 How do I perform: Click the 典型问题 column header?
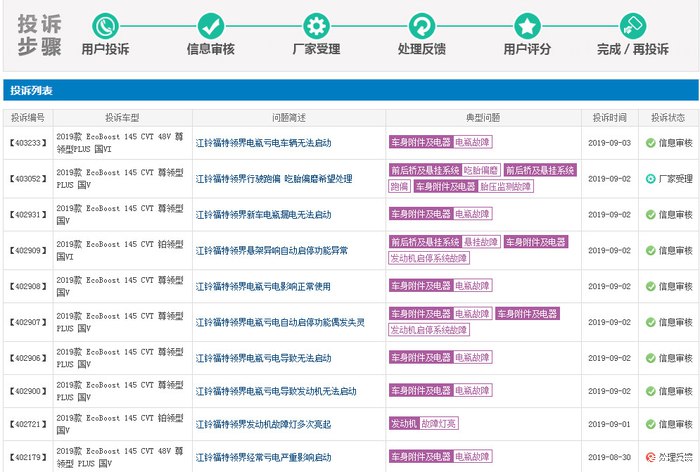483,118
